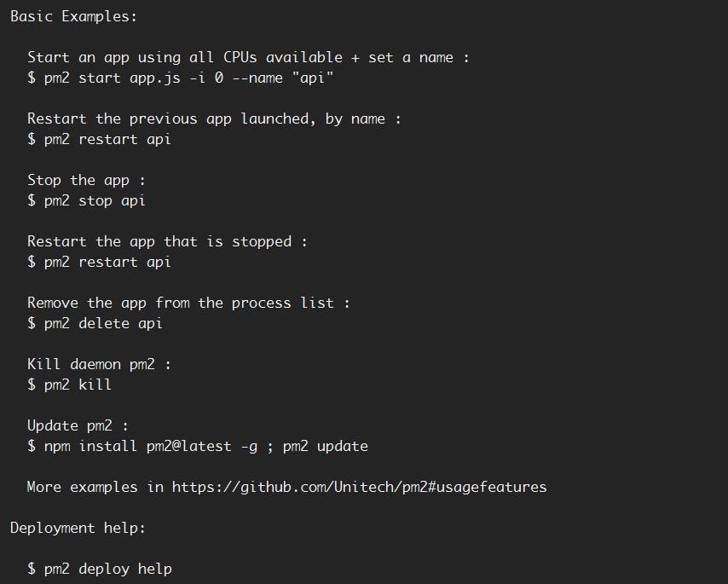Click the 'Kill daemon pm2' description line
The height and width of the screenshot is (584, 728).
coord(99,364)
